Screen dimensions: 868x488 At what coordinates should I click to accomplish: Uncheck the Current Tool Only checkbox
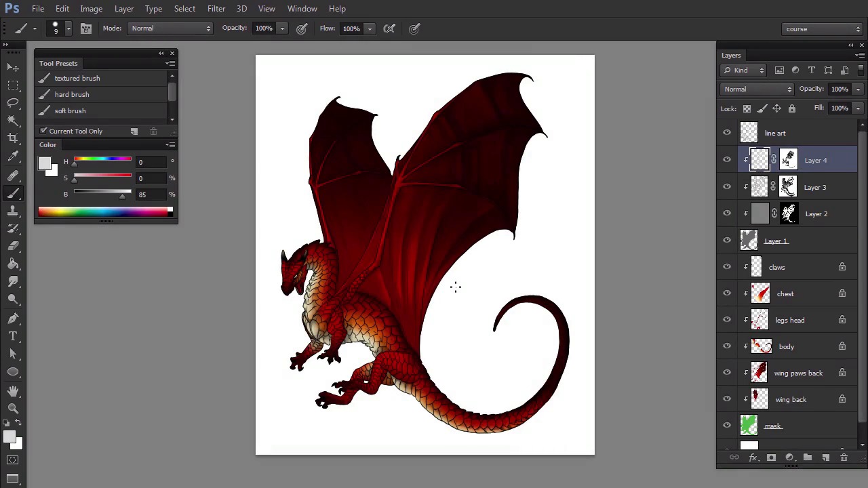(44, 131)
